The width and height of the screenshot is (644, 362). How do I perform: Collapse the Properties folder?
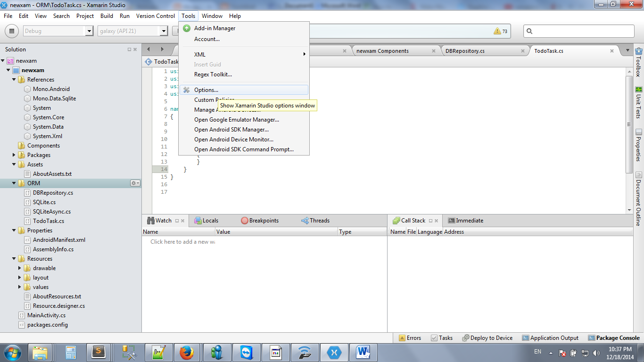click(x=14, y=230)
